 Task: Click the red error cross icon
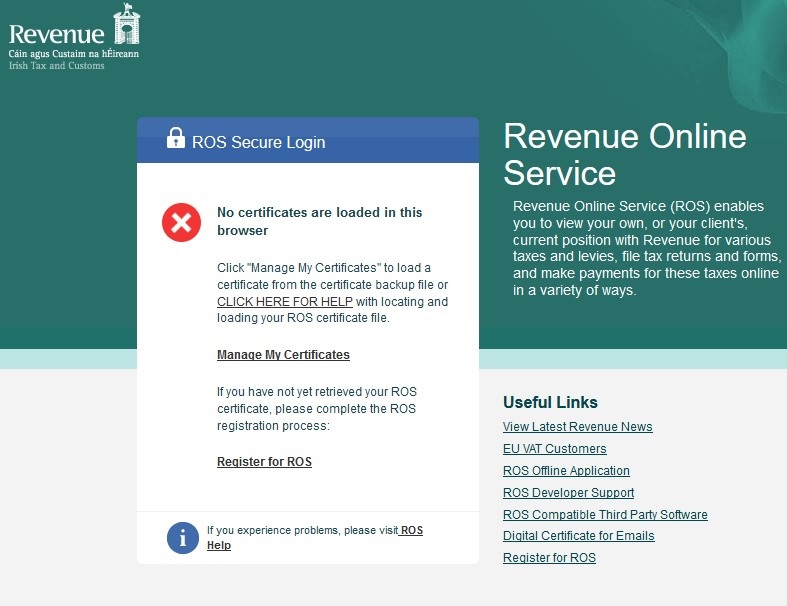181,222
